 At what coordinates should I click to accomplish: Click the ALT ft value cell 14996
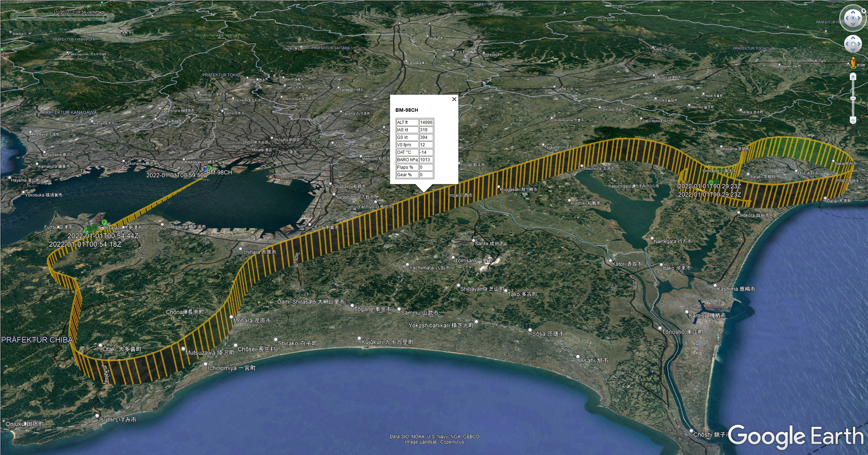pos(426,122)
